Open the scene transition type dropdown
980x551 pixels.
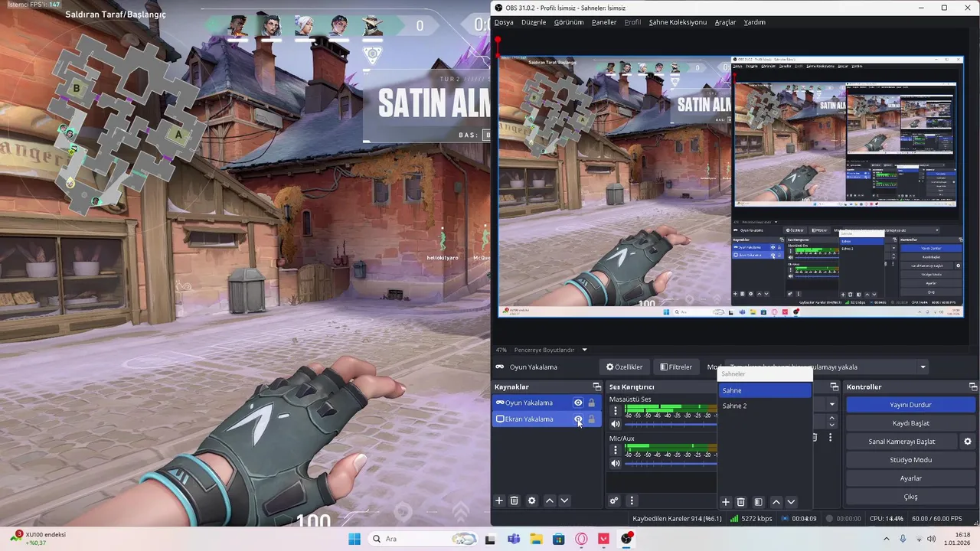[831, 404]
